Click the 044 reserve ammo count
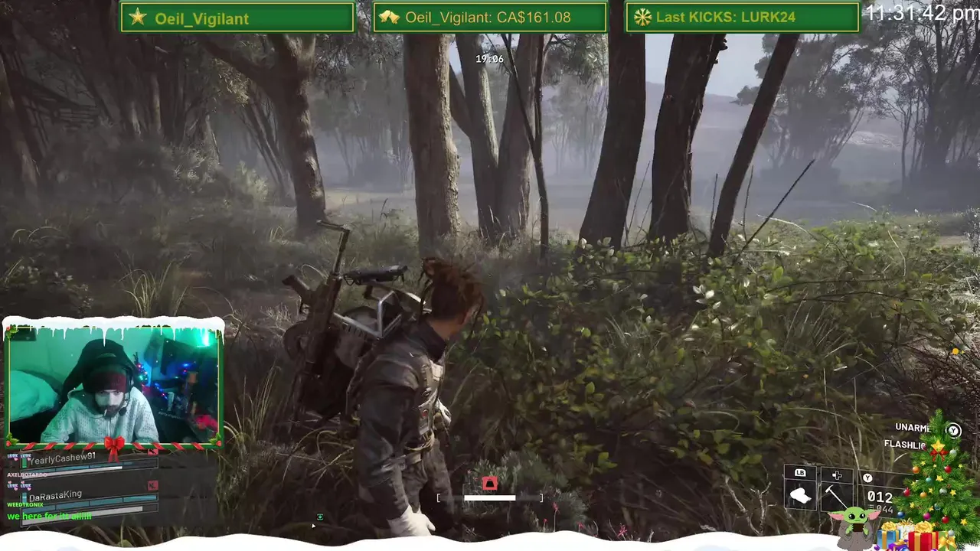Viewport: 980px width, 551px height. pyautogui.click(x=884, y=510)
